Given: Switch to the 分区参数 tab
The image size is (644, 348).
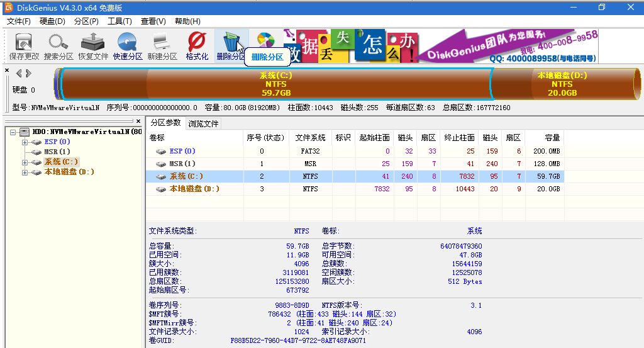Looking at the screenshot, I should coord(165,123).
